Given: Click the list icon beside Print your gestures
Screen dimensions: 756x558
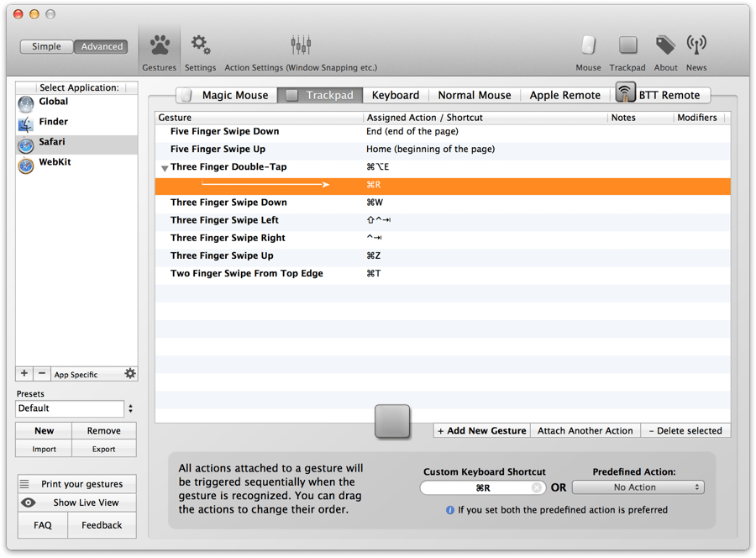Looking at the screenshot, I should tap(24, 484).
